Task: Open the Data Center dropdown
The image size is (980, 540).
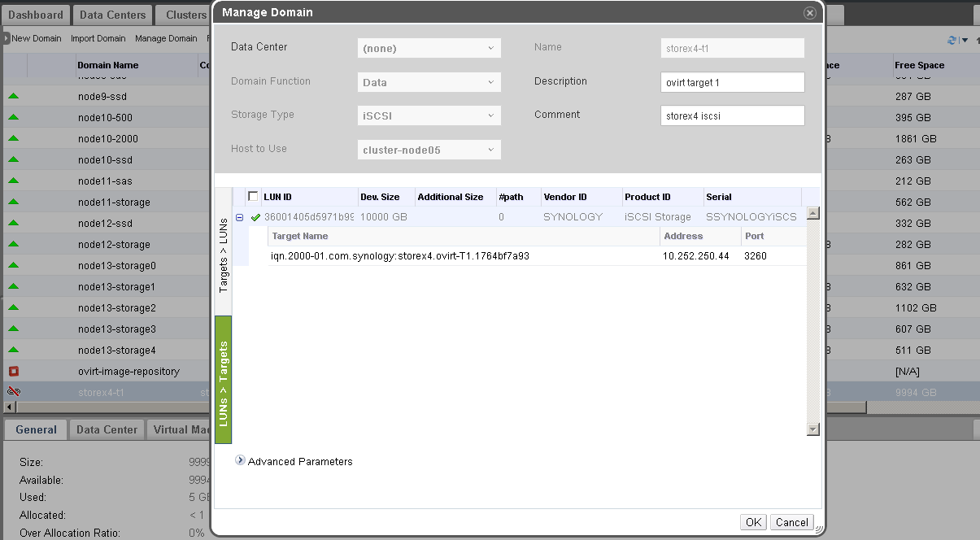Action: tap(429, 48)
